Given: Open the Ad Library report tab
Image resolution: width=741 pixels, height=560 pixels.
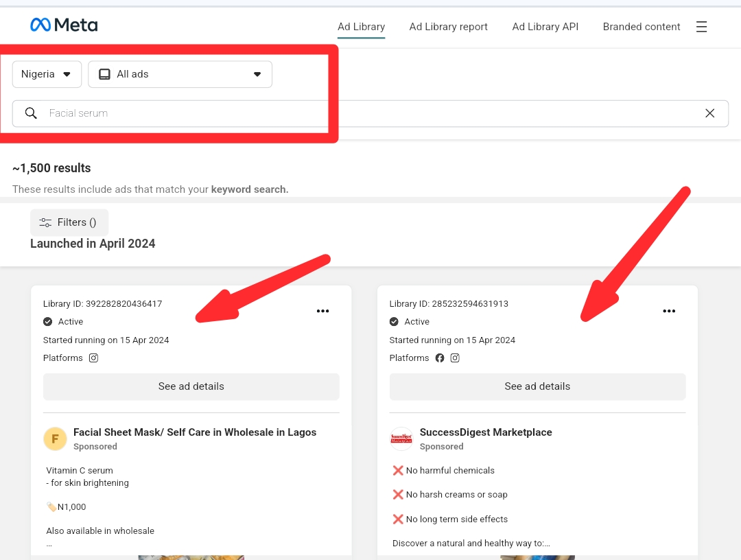Looking at the screenshot, I should pyautogui.click(x=449, y=27).
